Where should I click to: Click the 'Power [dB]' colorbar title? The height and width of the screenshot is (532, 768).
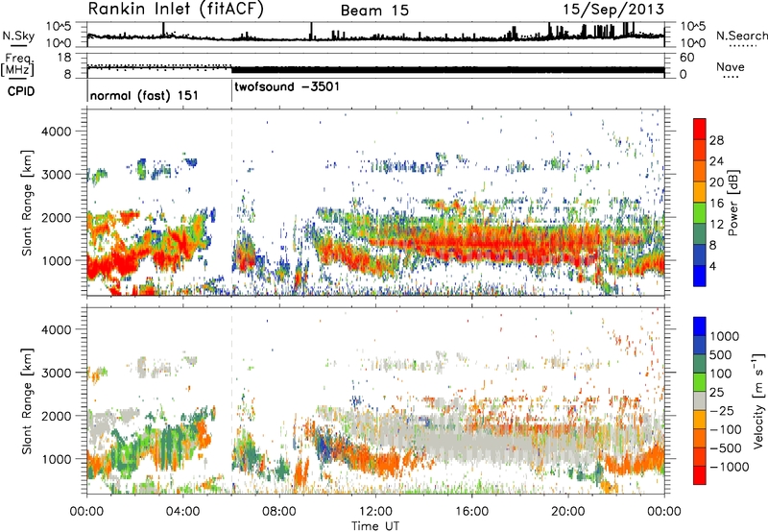click(732, 203)
